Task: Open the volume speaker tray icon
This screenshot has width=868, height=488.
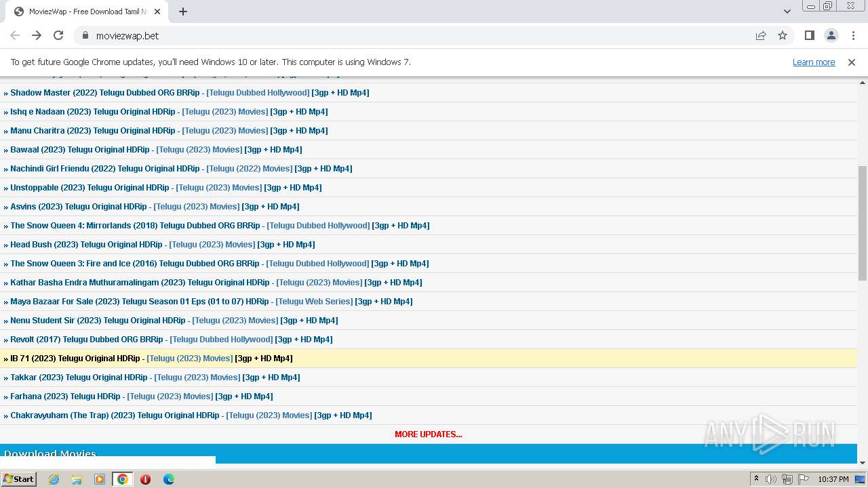Action: point(771,479)
